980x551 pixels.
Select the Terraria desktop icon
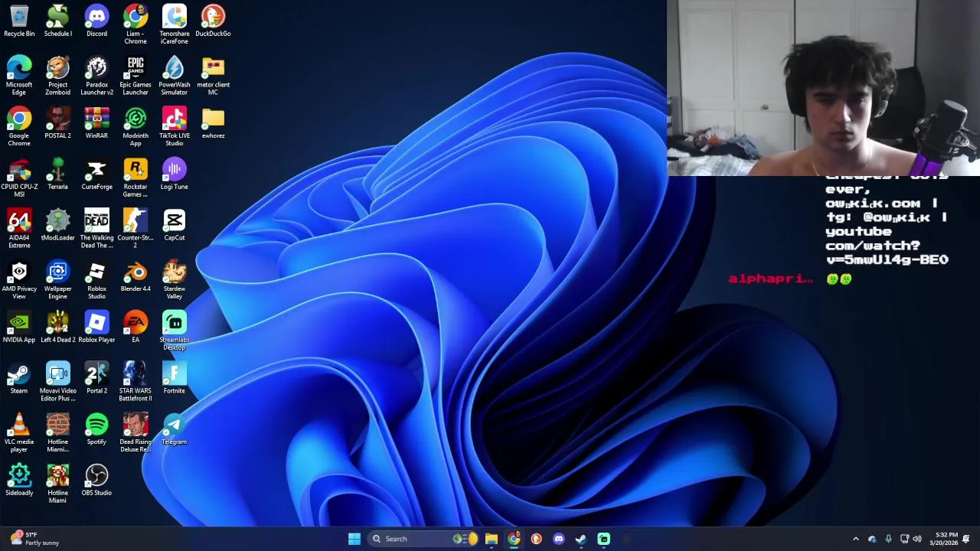[57, 174]
